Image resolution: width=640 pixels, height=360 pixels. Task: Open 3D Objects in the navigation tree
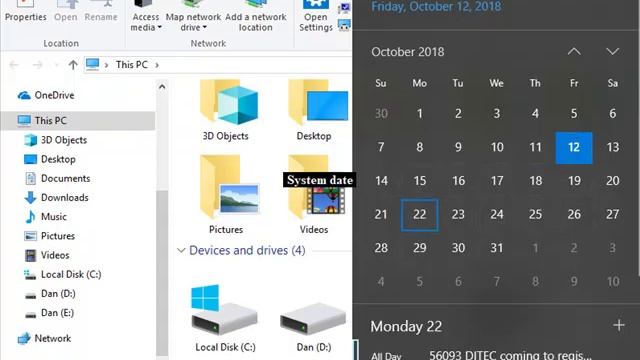55,140
